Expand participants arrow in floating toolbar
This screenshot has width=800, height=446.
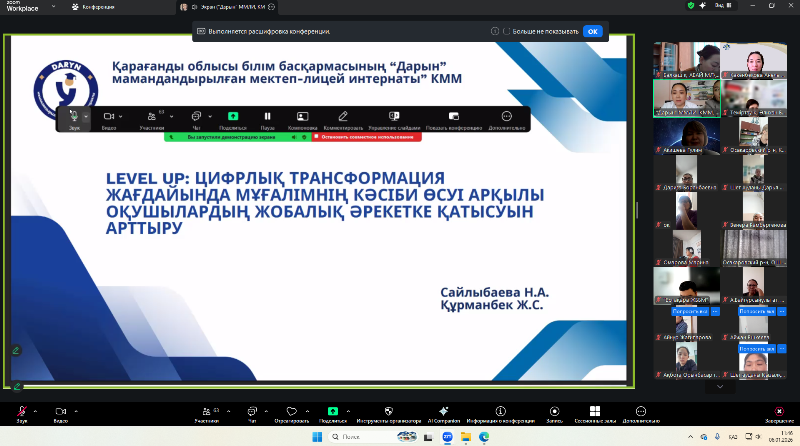pos(171,117)
